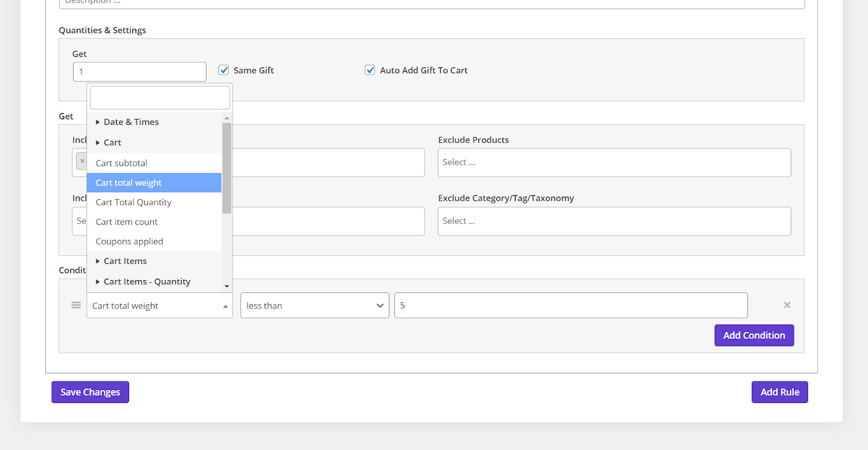Expand the Date & Times group
Image resolution: width=868 pixels, height=450 pixels.
(x=131, y=122)
